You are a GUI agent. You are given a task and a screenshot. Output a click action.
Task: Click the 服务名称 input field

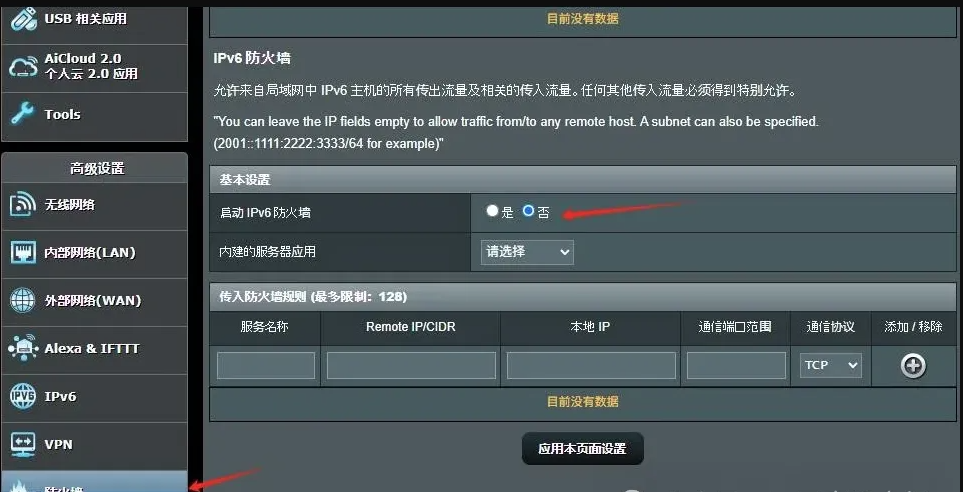pos(266,365)
